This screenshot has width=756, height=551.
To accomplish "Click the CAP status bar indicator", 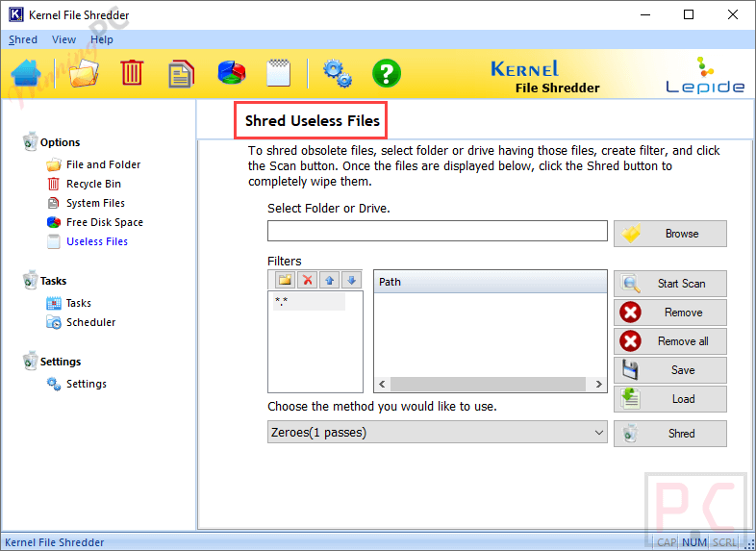I will tap(667, 542).
